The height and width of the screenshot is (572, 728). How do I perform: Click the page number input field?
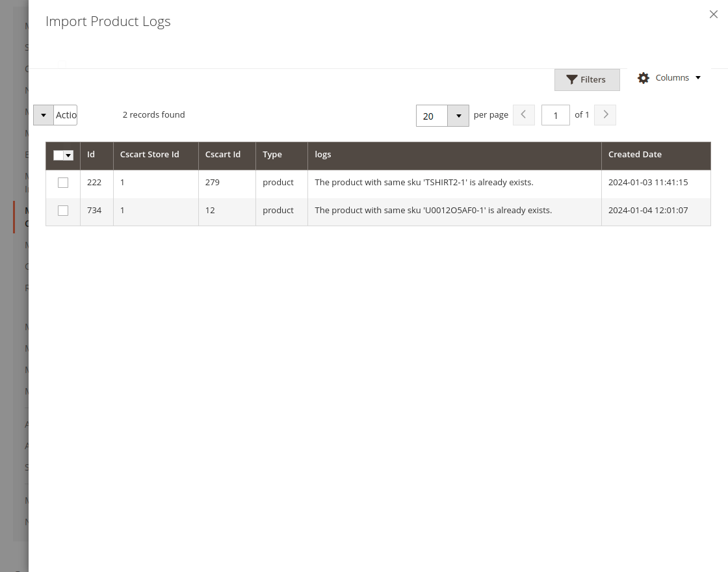tap(555, 115)
